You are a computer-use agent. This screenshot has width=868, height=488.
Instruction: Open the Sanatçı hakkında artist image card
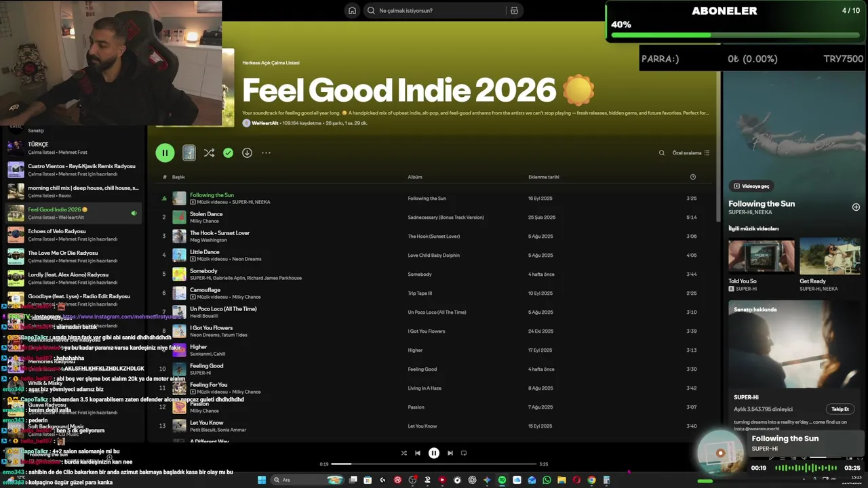pos(794,344)
